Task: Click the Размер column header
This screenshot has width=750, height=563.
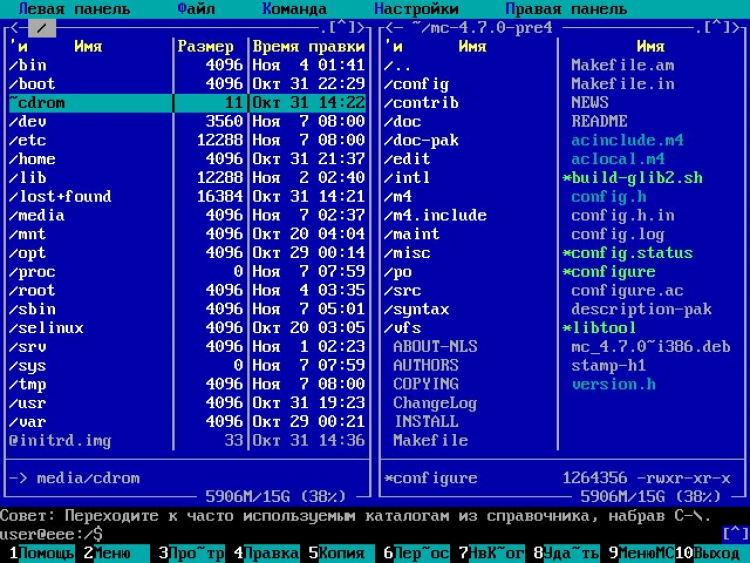Action: tap(206, 46)
